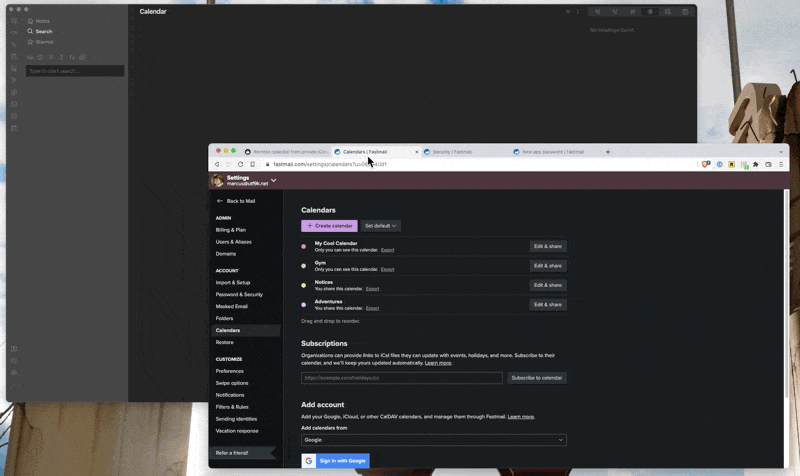Open Vacation response settings
The width and height of the screenshot is (800, 476).
pyautogui.click(x=237, y=431)
